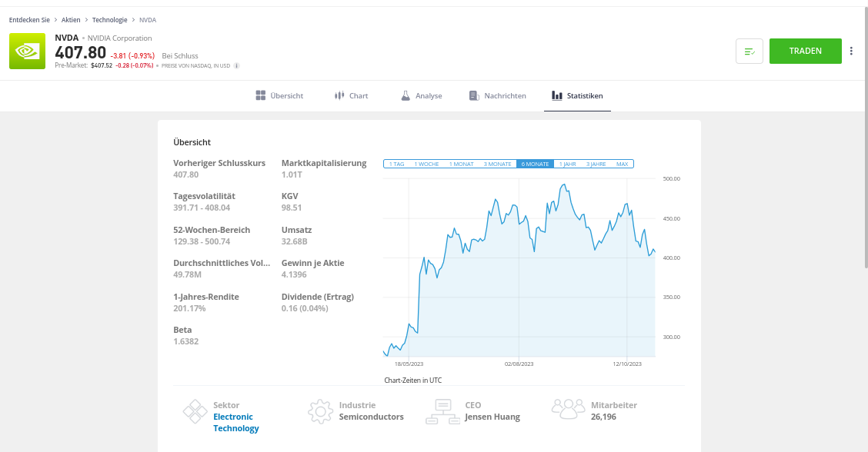Image resolution: width=868 pixels, height=452 pixels.
Task: Click the chart date label 18/05/2023
Action: pyautogui.click(x=409, y=364)
